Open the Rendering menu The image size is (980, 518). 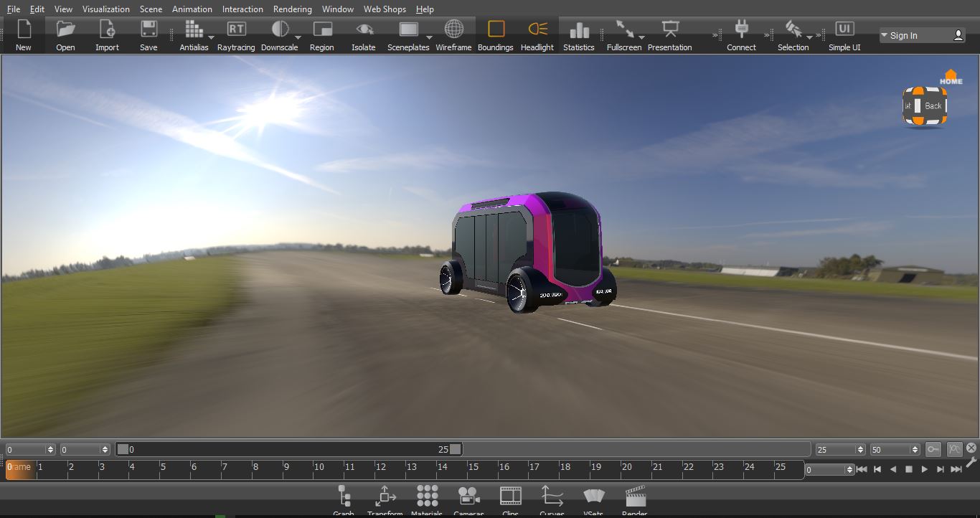(292, 9)
